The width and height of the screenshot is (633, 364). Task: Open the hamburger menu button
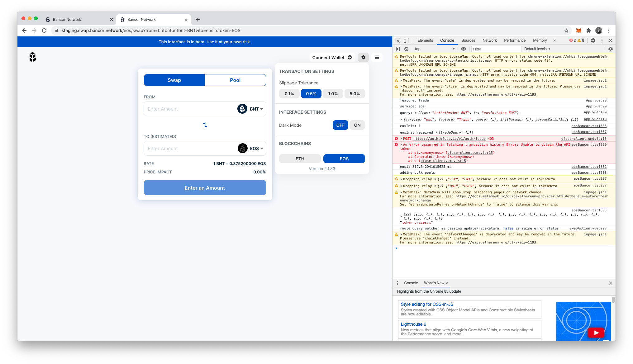click(377, 57)
